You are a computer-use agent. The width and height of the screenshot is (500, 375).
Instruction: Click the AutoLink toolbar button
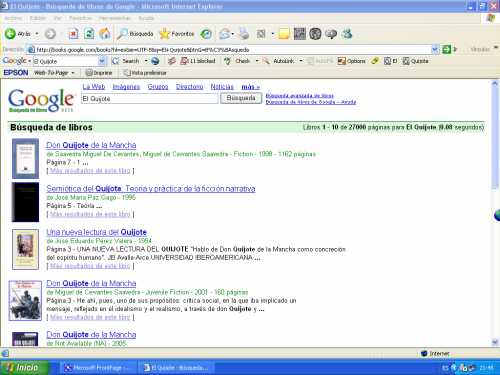pyautogui.click(x=279, y=61)
